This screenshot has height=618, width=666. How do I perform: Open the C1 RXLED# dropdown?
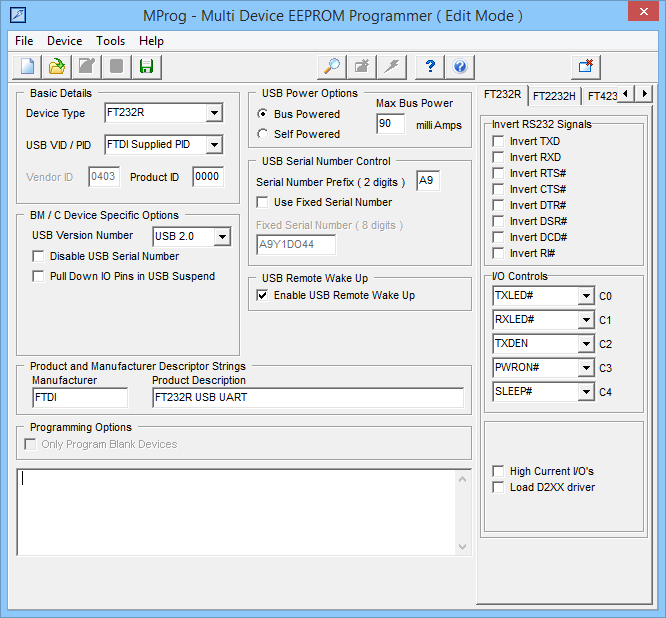[x=586, y=320]
